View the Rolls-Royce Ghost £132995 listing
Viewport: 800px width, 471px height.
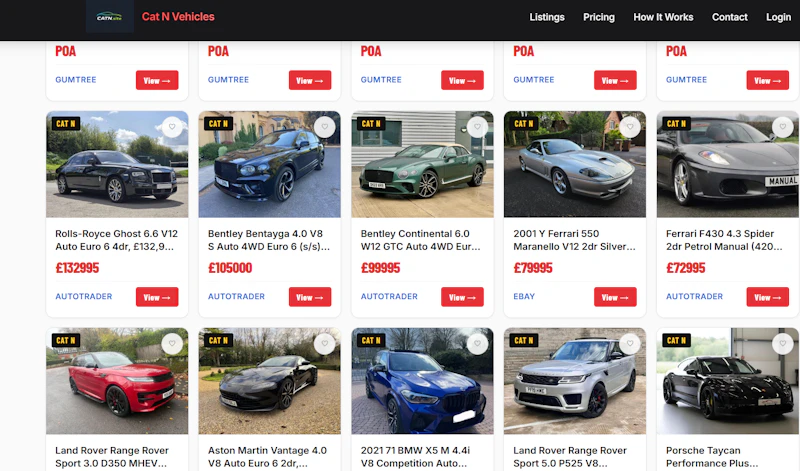point(157,297)
